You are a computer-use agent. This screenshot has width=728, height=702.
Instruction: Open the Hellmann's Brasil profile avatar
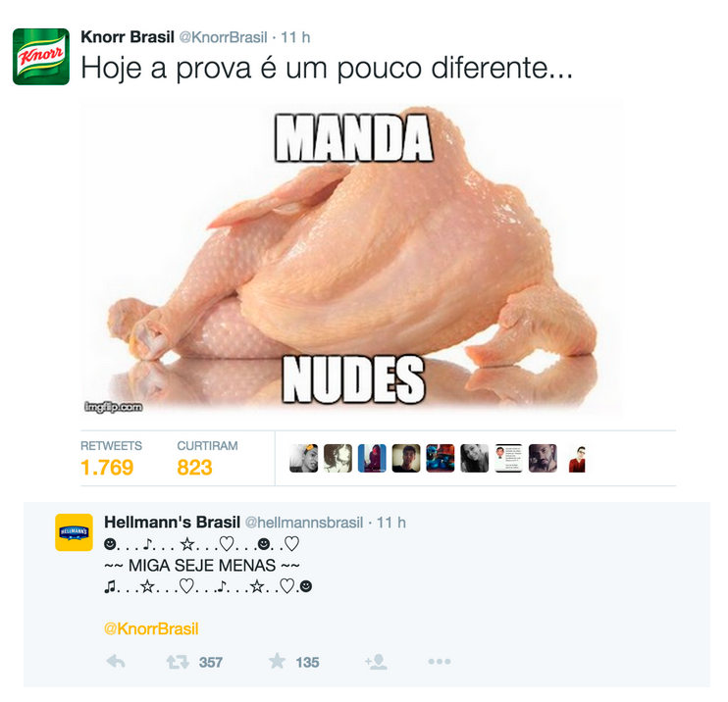74,532
